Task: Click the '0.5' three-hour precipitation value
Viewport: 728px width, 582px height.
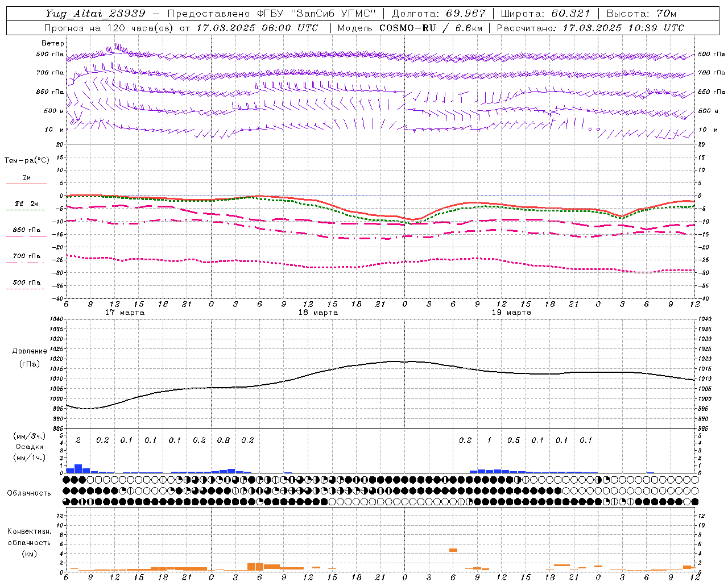Action: tap(514, 440)
